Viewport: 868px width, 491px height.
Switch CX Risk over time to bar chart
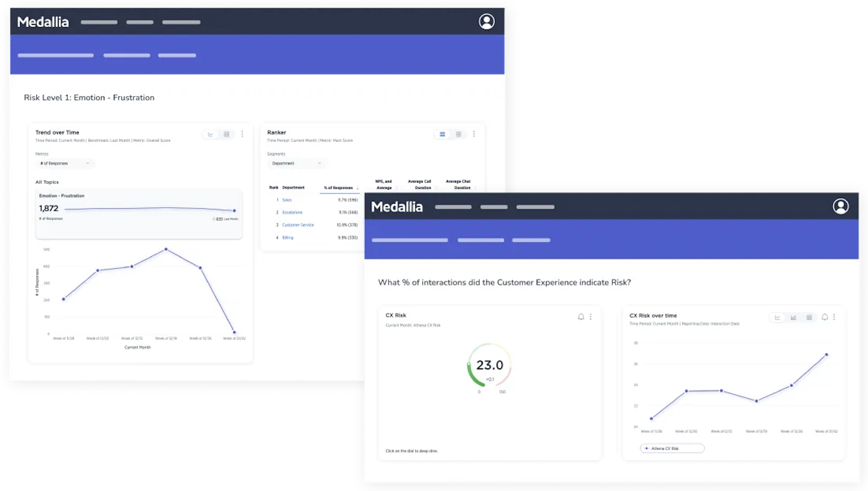click(x=793, y=317)
